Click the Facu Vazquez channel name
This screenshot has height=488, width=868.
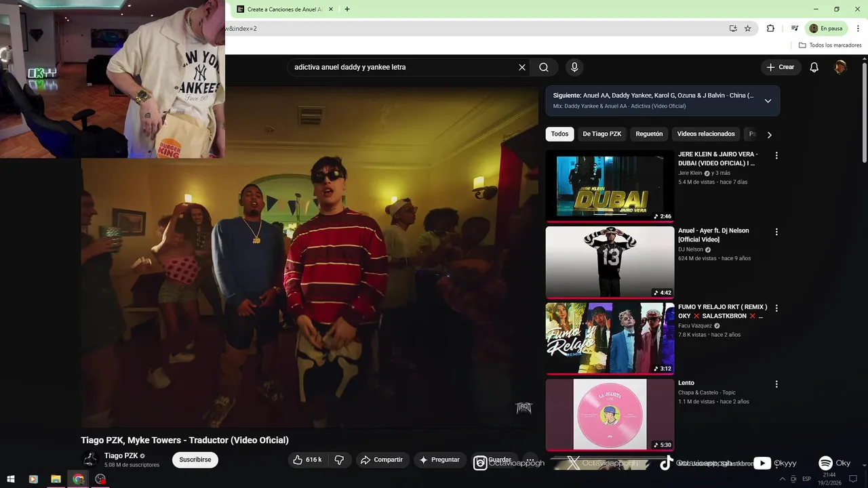(x=695, y=325)
